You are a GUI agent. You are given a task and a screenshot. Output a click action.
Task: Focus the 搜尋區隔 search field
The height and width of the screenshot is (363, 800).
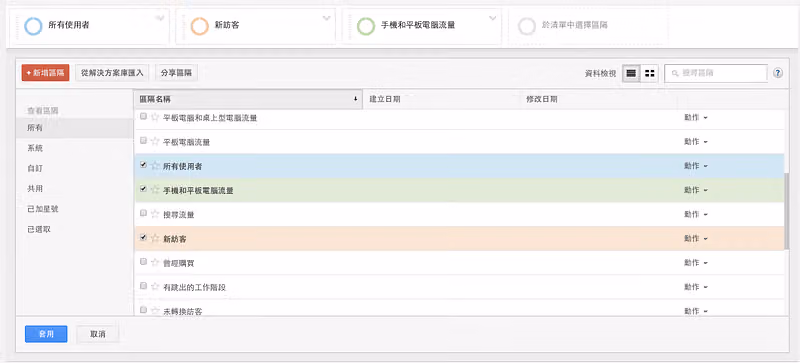point(716,73)
